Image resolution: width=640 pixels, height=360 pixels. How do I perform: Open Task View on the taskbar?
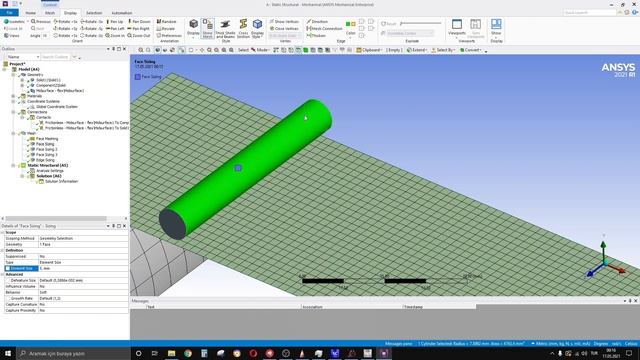click(155, 353)
